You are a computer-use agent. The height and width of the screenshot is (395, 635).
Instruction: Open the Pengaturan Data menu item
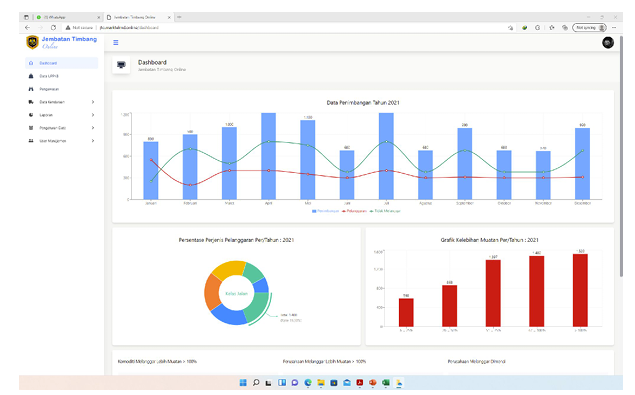[62, 128]
